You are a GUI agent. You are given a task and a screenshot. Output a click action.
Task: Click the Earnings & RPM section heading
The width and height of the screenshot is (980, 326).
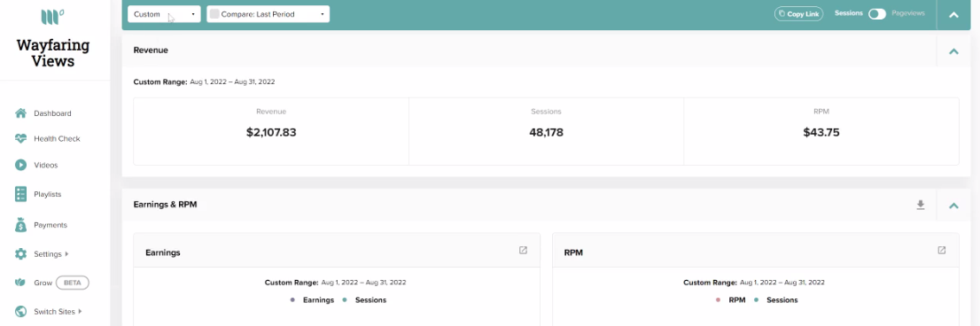coord(165,205)
